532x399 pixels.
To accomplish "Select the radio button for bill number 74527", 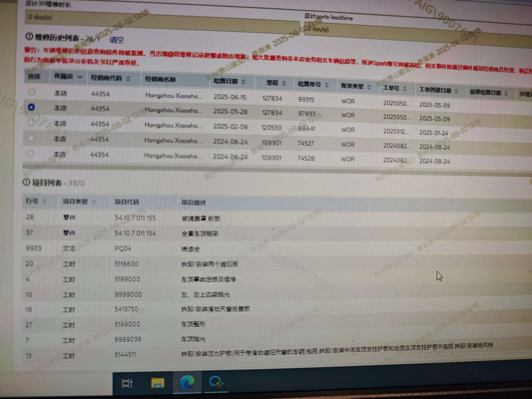I will 31,138.
